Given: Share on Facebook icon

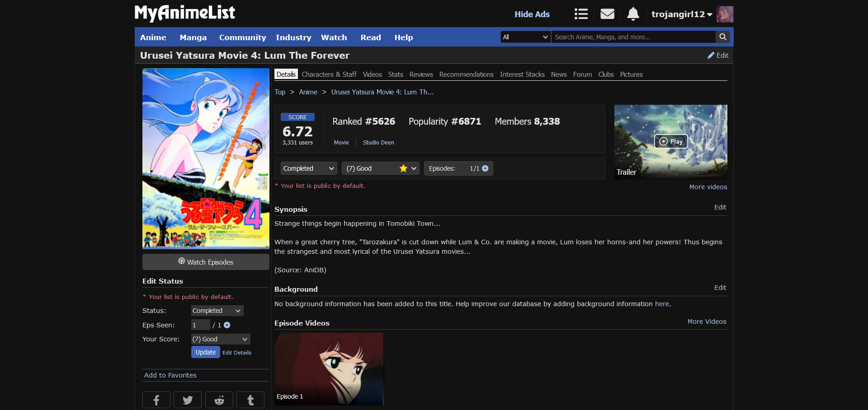Looking at the screenshot, I should click(156, 400).
